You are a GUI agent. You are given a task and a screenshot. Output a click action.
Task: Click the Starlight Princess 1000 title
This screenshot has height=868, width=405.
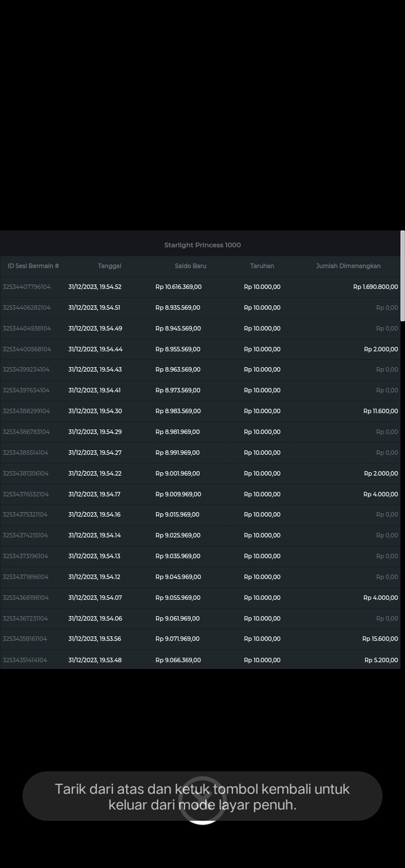[x=202, y=245]
